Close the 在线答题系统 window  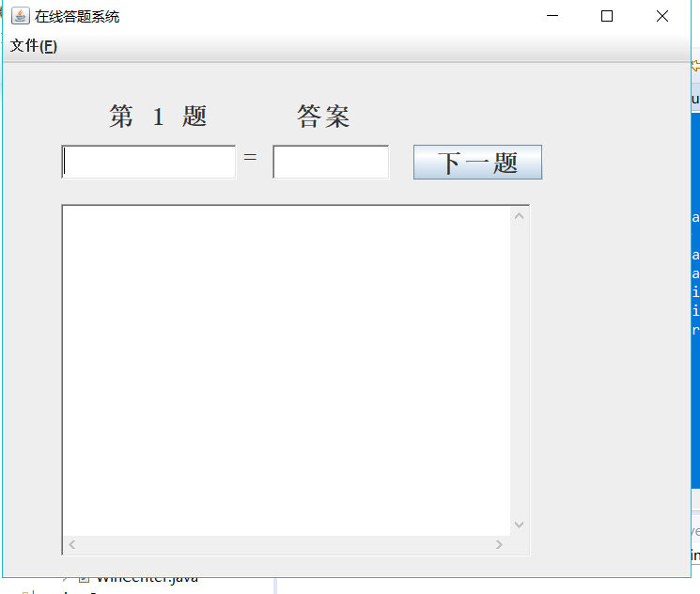662,16
